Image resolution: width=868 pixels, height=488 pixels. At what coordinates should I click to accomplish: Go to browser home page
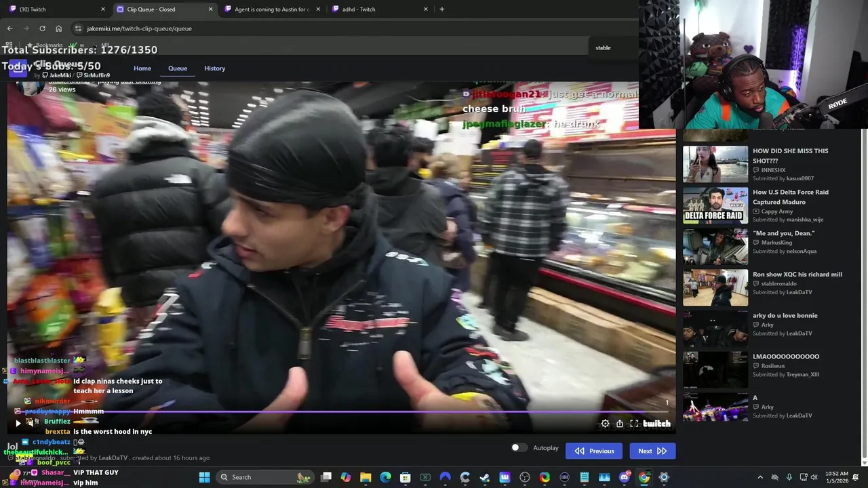pyautogui.click(x=58, y=28)
